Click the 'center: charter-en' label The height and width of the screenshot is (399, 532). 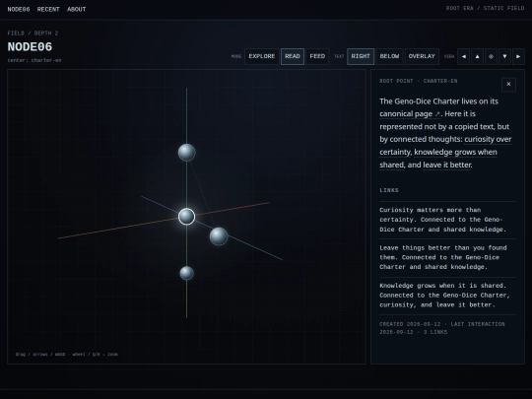coord(34,60)
